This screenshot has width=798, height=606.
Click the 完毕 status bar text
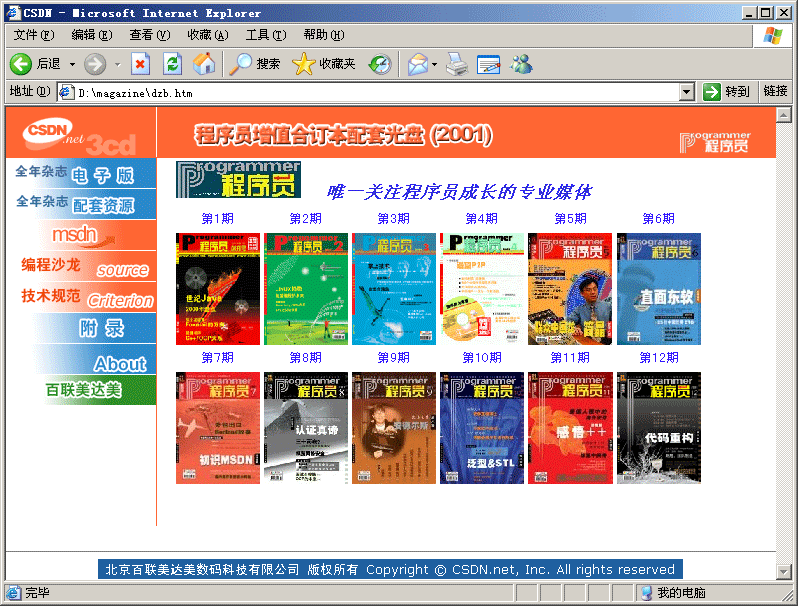[x=37, y=593]
